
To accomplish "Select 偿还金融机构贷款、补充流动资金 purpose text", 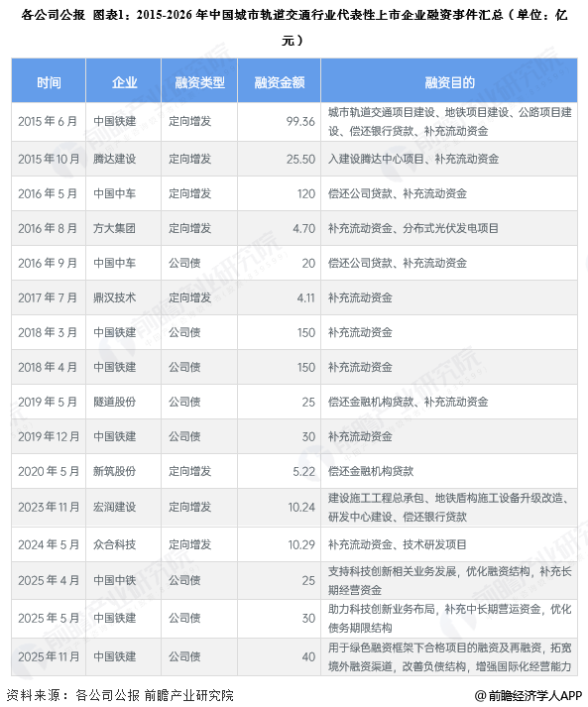I will (408, 402).
